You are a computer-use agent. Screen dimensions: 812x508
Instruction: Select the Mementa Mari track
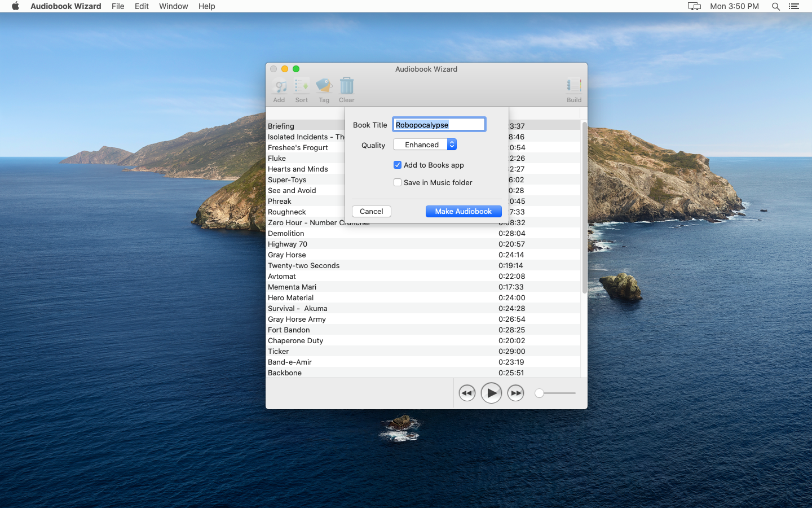(423, 287)
